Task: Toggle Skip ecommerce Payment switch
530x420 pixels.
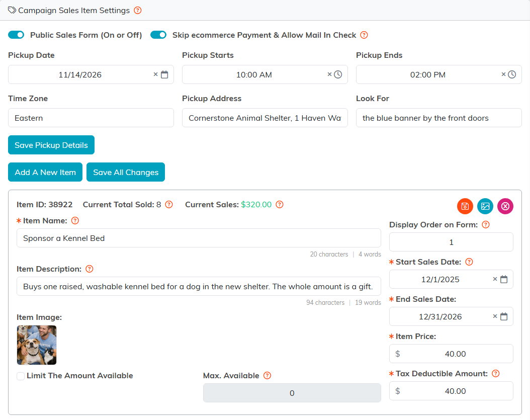Action: click(158, 35)
